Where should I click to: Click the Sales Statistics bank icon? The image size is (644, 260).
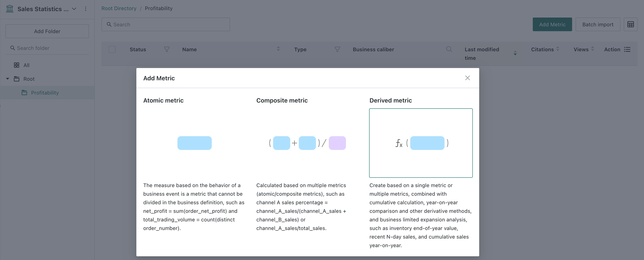(10, 9)
